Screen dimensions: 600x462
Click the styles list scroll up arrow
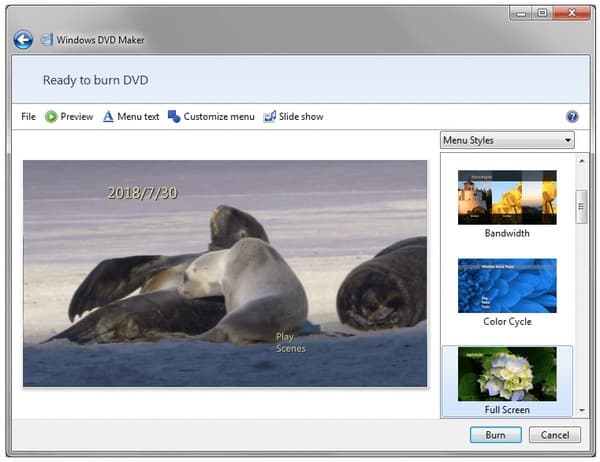pyautogui.click(x=582, y=161)
